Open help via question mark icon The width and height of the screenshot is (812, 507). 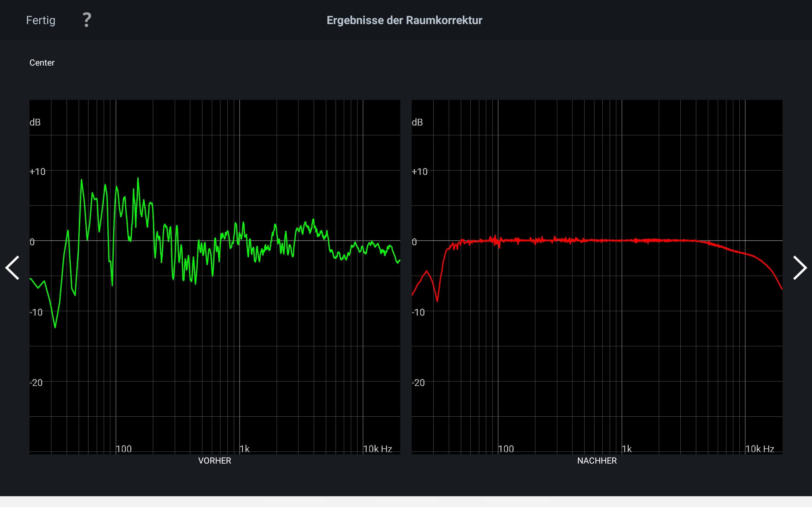click(87, 20)
